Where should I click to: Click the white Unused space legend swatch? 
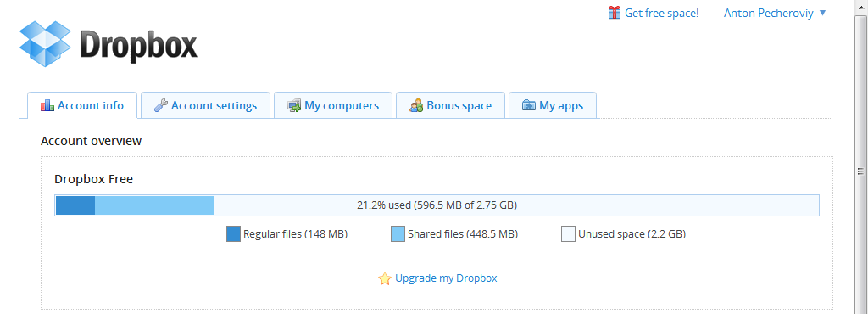pyautogui.click(x=569, y=233)
